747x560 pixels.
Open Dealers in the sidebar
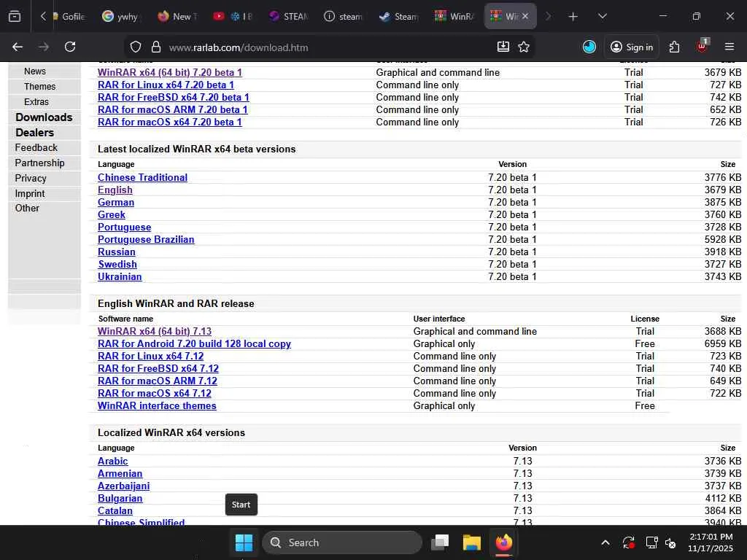[34, 133]
